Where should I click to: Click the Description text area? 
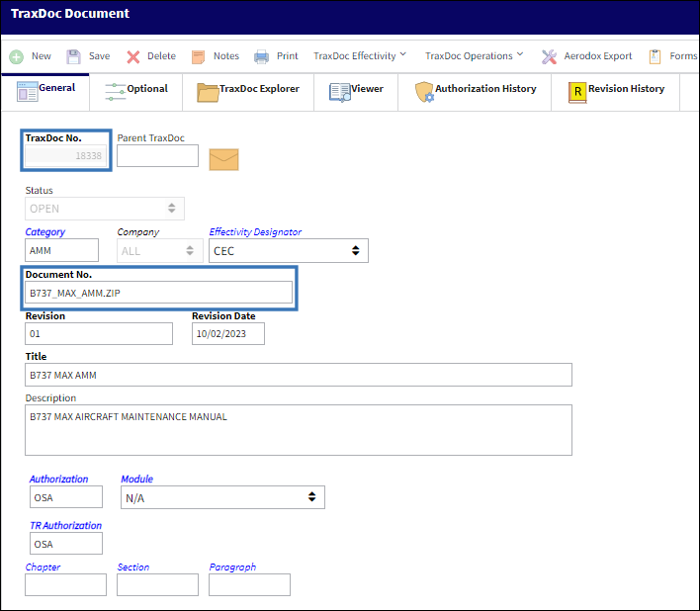pyautogui.click(x=299, y=430)
